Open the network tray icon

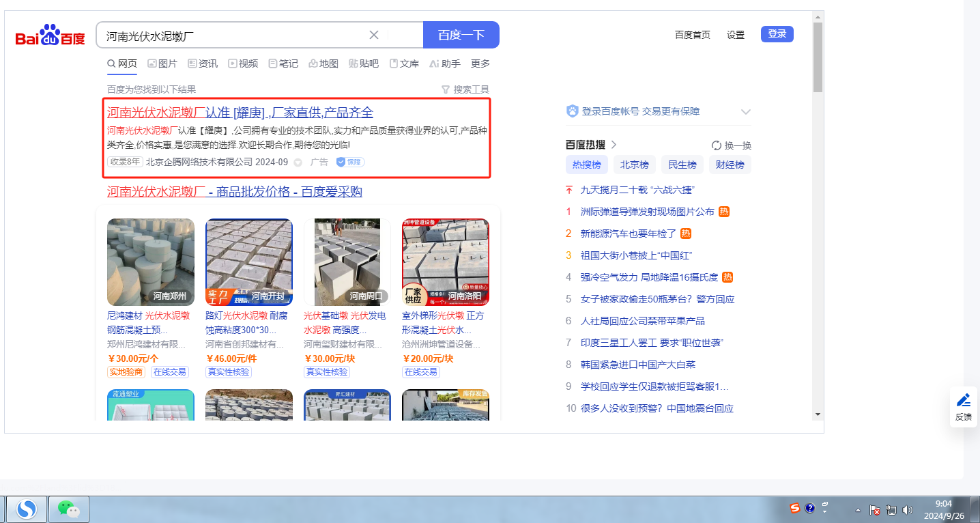[x=892, y=510]
